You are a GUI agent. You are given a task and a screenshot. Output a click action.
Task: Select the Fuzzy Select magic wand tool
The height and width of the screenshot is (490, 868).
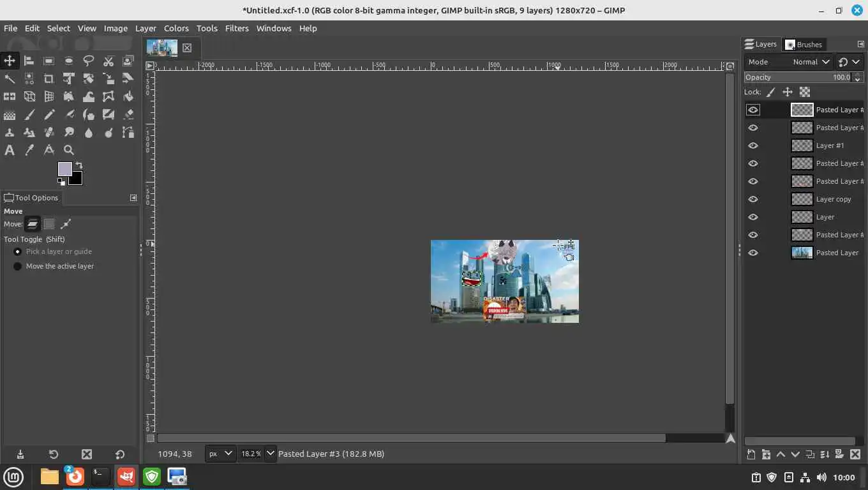point(10,78)
